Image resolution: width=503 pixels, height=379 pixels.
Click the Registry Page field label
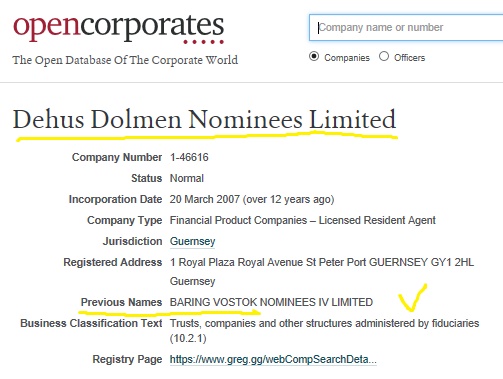click(127, 359)
